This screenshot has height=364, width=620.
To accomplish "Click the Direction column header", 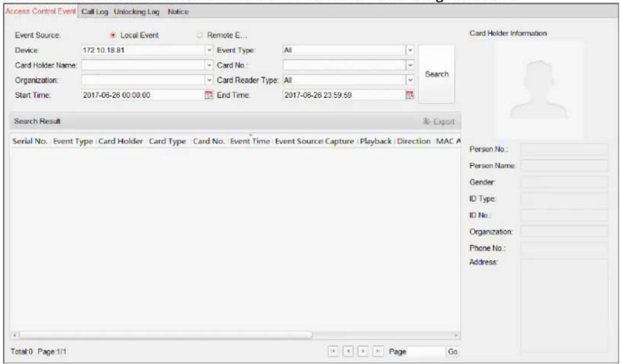I will 413,142.
